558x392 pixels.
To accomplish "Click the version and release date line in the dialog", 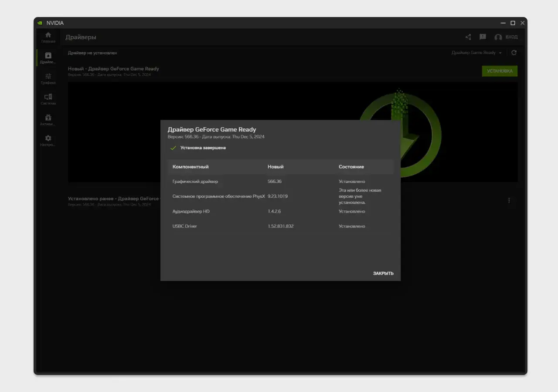I will coord(216,137).
